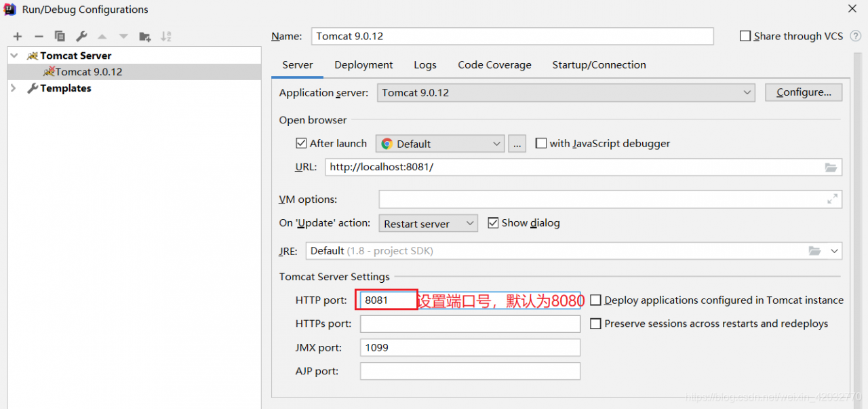Browse for URL using folder icon
The height and width of the screenshot is (409, 868).
point(831,167)
